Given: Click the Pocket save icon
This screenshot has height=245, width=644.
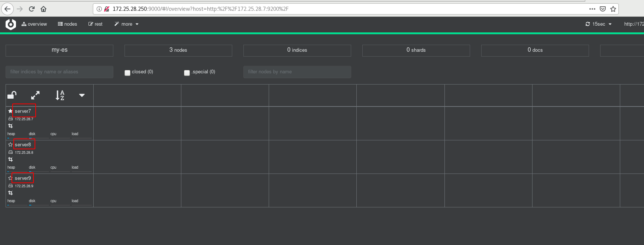Looking at the screenshot, I should click(x=603, y=9).
